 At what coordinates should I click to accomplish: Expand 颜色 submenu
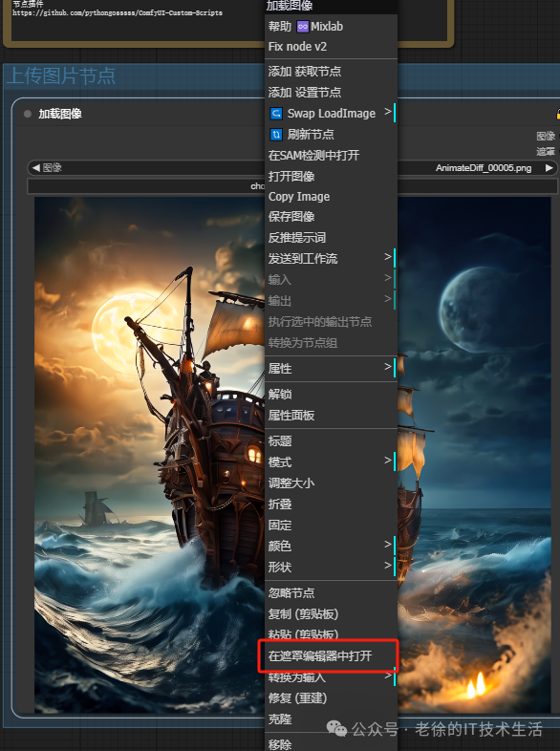pos(331,547)
